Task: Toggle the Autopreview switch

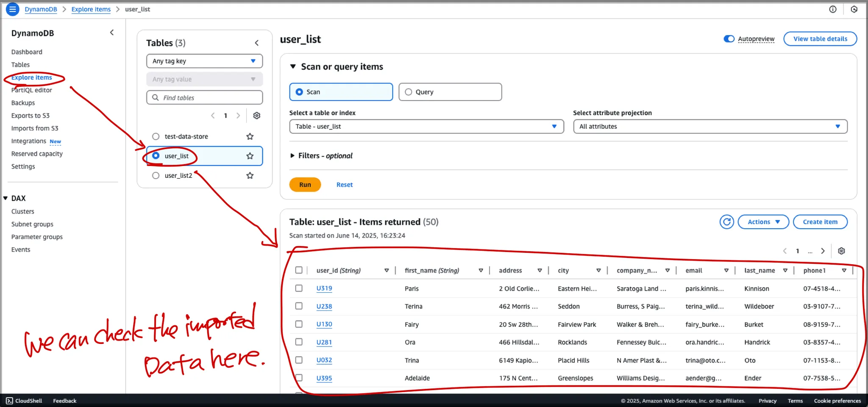Action: [729, 39]
